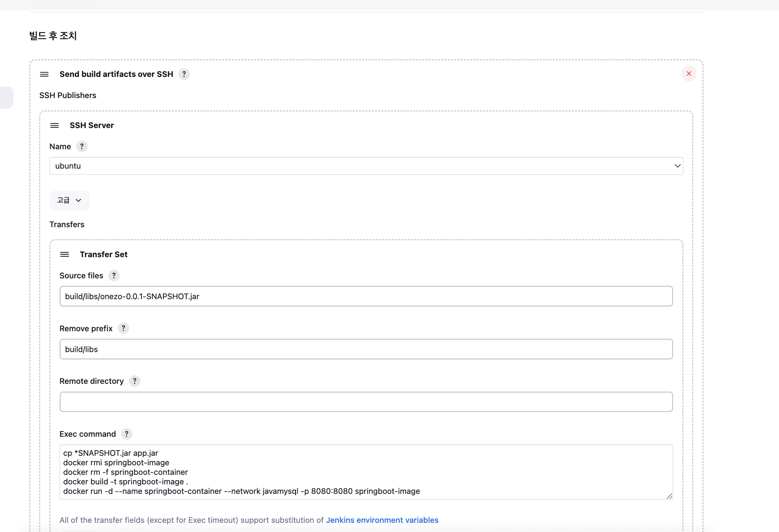Click the Remove prefix label
779x532 pixels.
(x=86, y=328)
